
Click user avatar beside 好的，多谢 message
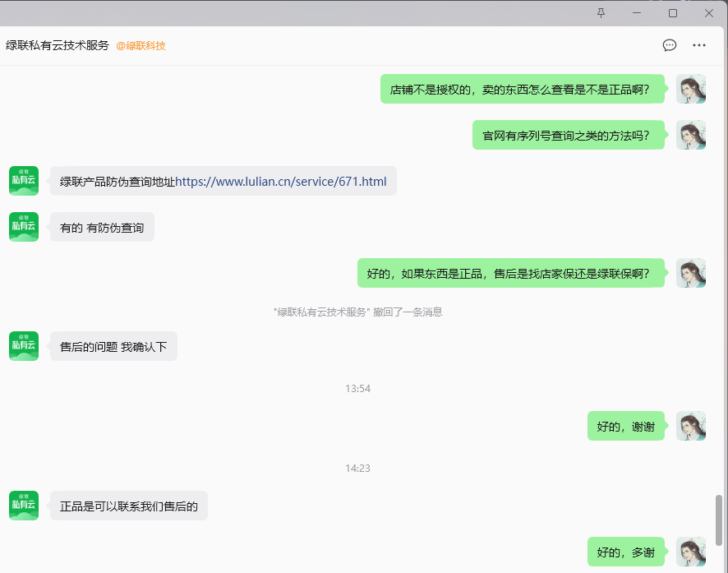(x=691, y=552)
